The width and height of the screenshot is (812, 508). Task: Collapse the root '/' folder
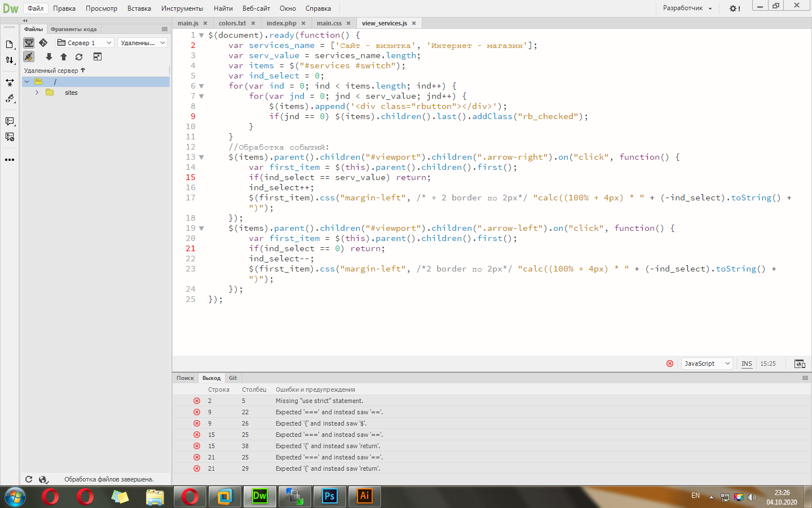click(27, 82)
